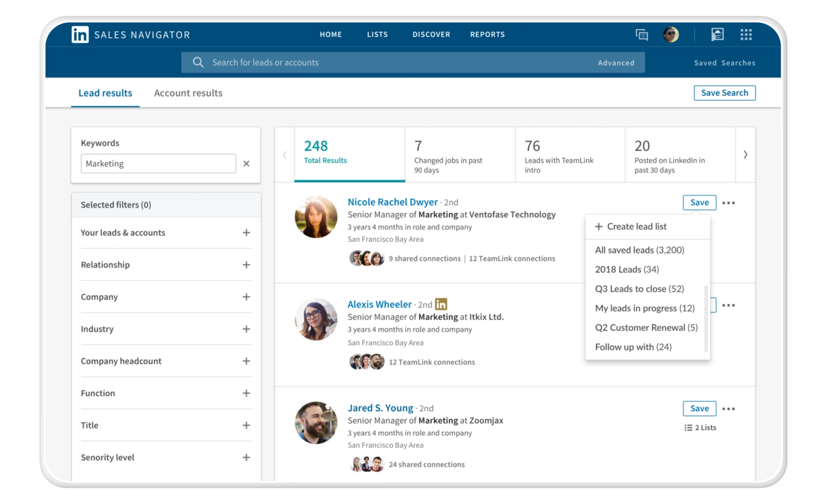Open Advanced search options
This screenshot has width=827, height=504.
(616, 63)
